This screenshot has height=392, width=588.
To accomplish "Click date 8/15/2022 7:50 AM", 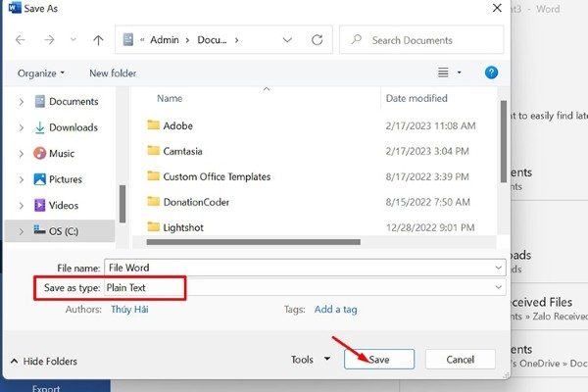I will [x=428, y=203].
